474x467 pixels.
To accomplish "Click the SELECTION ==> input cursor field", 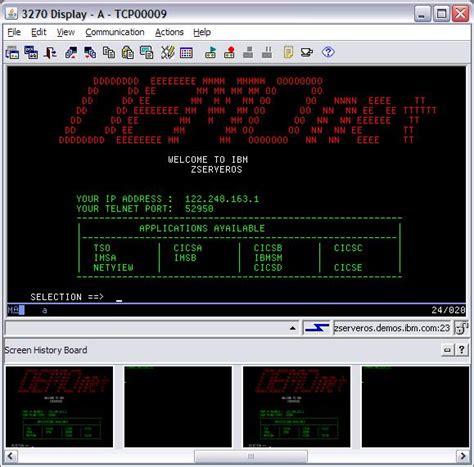I will (119, 297).
